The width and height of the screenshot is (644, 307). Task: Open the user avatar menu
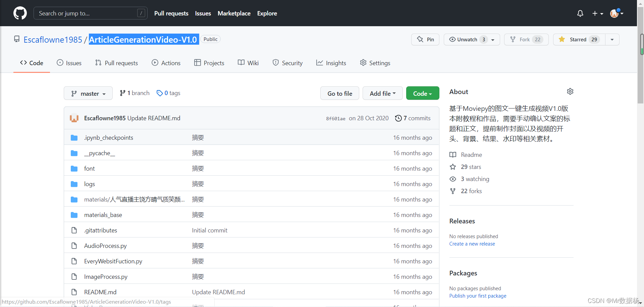pyautogui.click(x=616, y=13)
